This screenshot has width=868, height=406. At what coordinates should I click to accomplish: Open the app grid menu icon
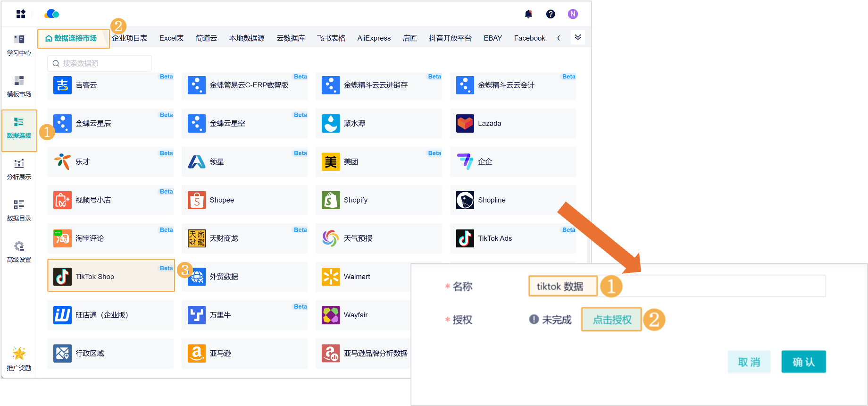pyautogui.click(x=21, y=14)
